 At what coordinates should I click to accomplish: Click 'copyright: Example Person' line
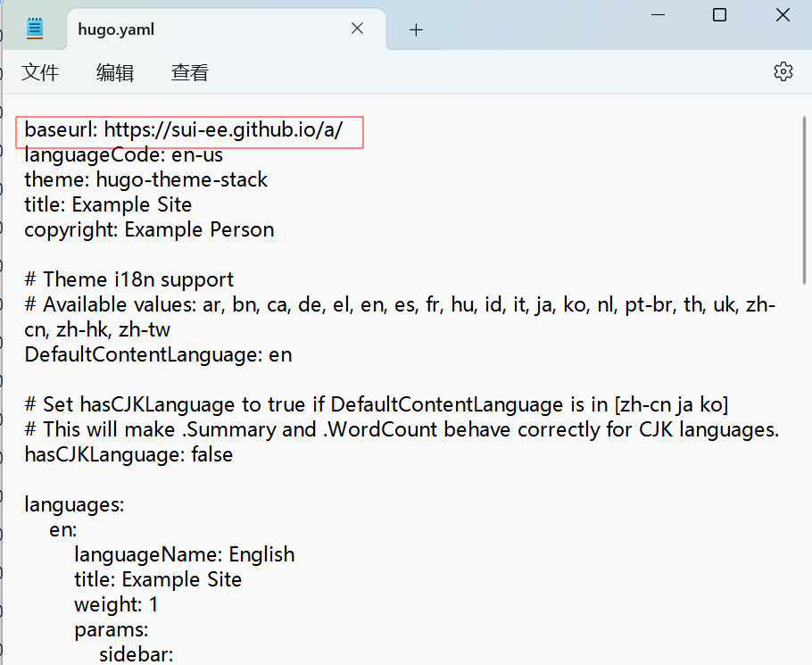[149, 230]
